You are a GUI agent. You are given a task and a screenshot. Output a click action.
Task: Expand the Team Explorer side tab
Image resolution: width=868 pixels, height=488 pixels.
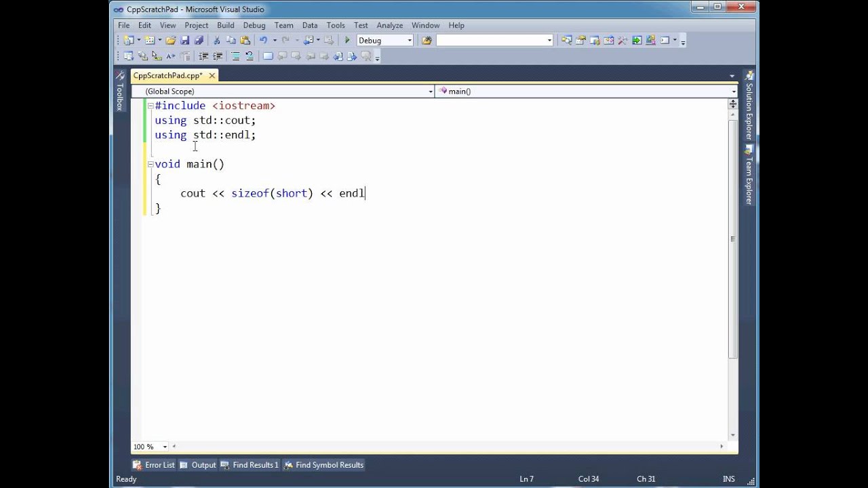(x=749, y=175)
